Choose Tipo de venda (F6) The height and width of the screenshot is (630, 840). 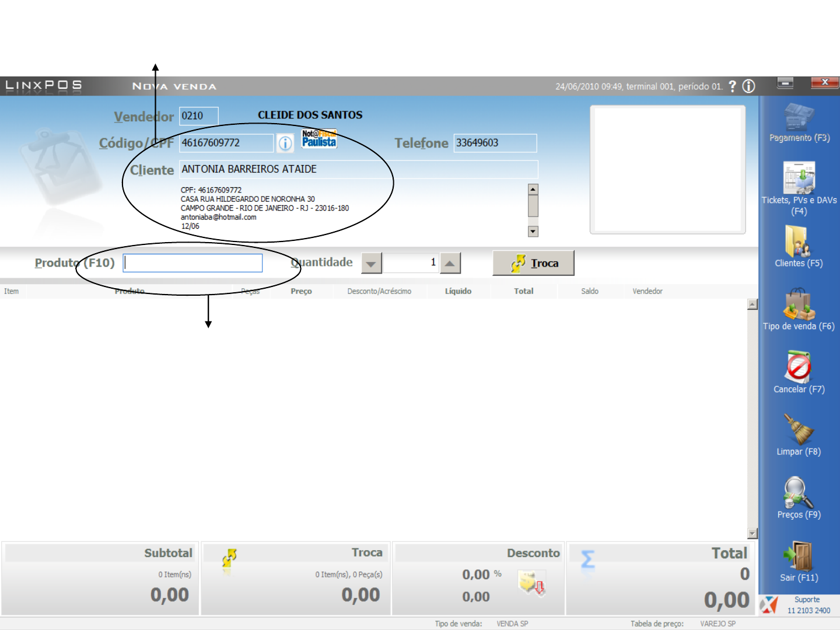tap(799, 309)
